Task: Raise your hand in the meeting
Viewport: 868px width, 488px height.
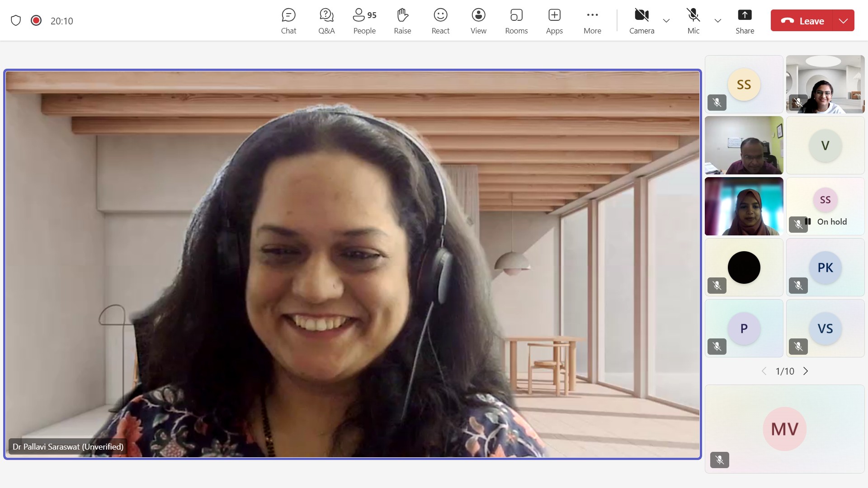Action: tap(402, 21)
